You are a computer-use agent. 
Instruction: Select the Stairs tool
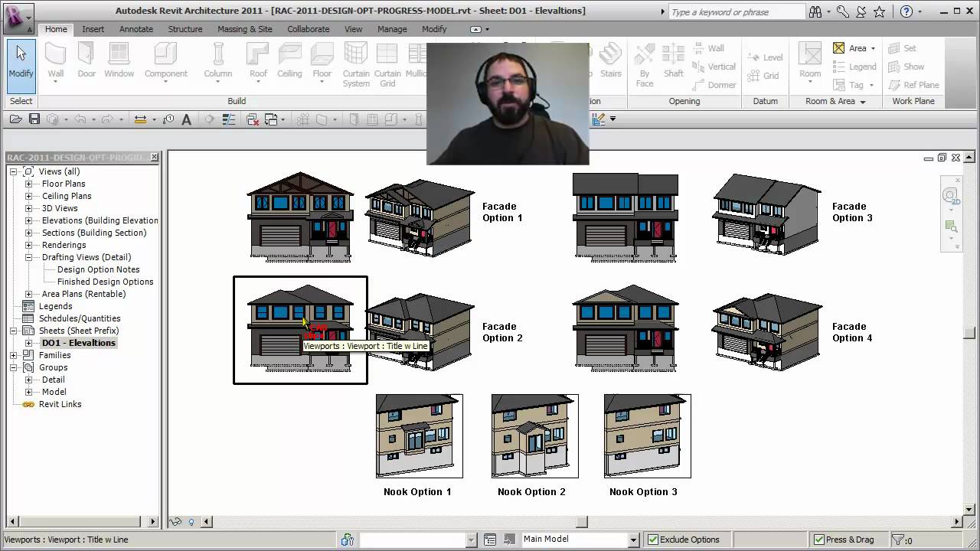click(x=611, y=61)
